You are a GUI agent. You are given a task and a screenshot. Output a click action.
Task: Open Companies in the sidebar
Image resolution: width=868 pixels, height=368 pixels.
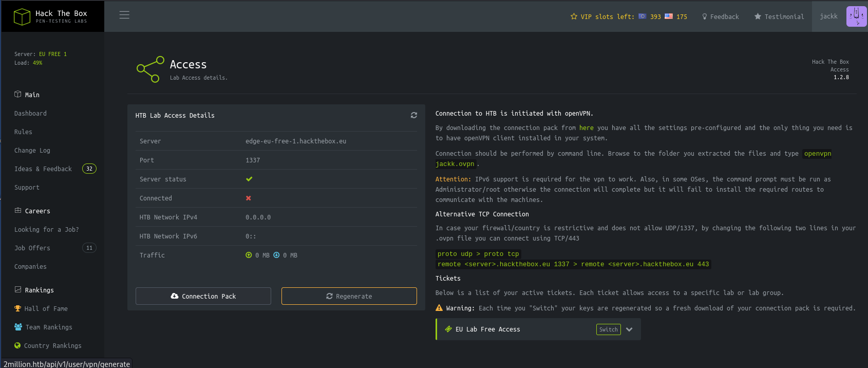coord(30,266)
